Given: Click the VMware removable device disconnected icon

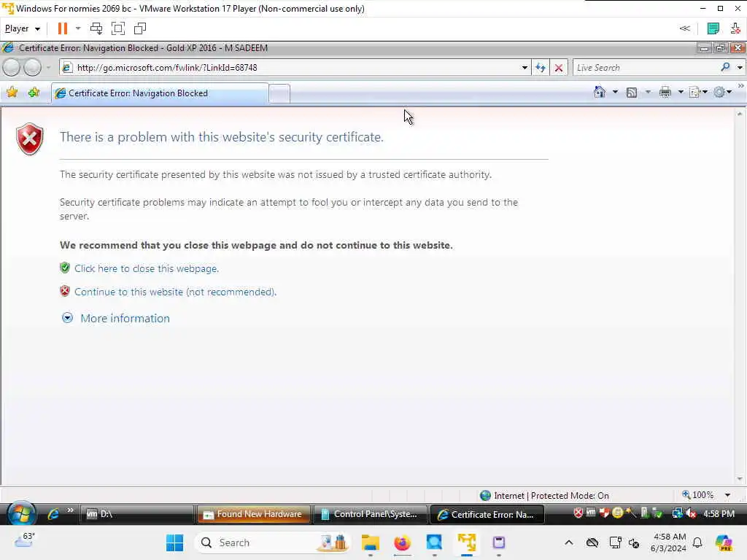Looking at the screenshot, I should 735,28.
